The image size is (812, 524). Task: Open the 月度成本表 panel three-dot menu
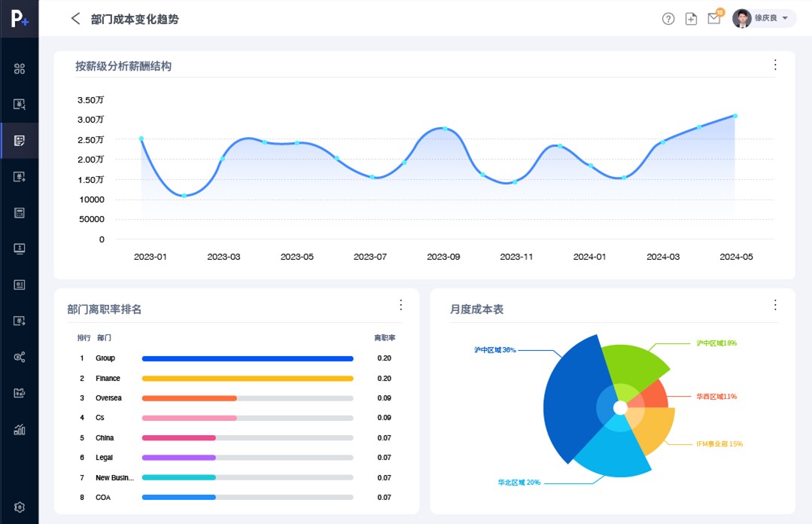coord(775,305)
